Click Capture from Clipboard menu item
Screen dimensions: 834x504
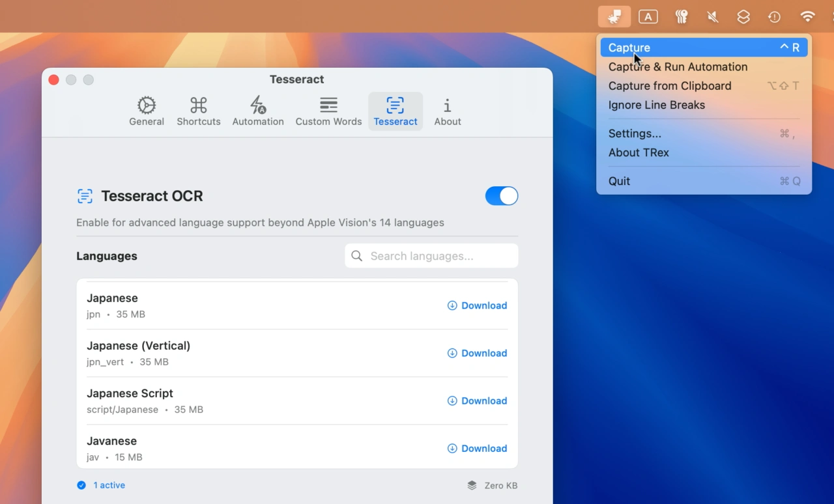(x=670, y=86)
